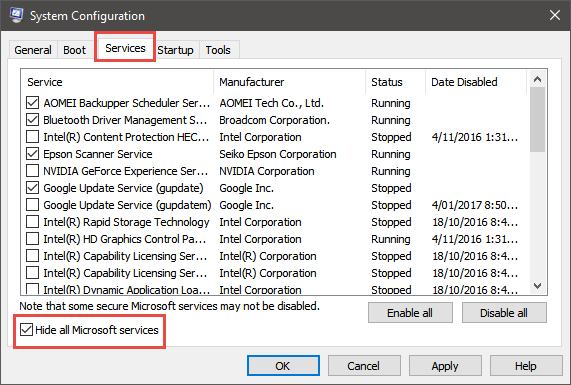
Task: Check Intel(R) HD Graphics Control Panel checkbox
Action: [32, 239]
